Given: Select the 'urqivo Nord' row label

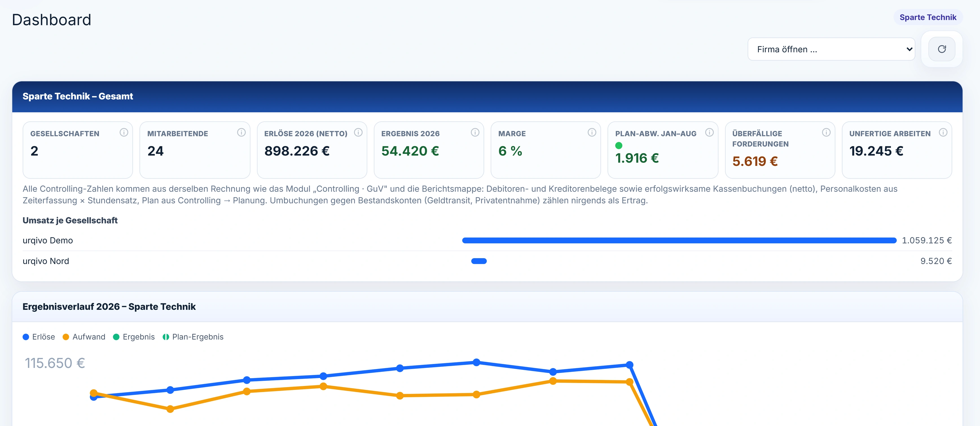Looking at the screenshot, I should pos(46,261).
